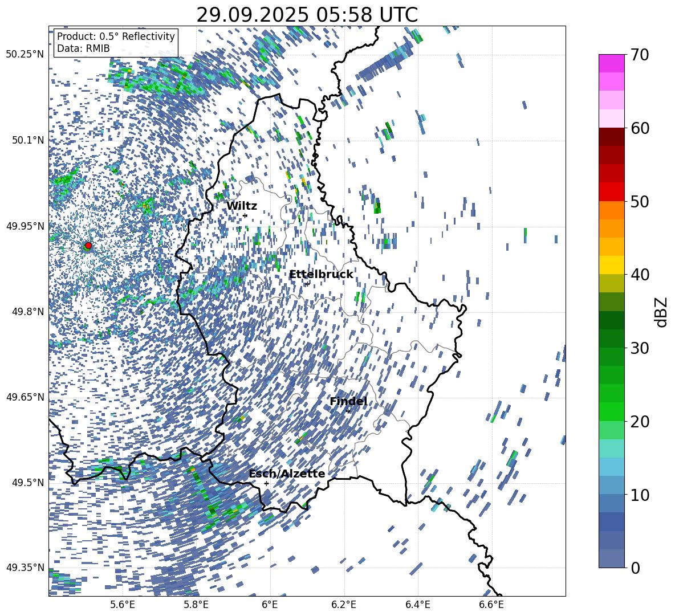Click the red radar site marker
The height and width of the screenshot is (616, 675).
coord(88,246)
